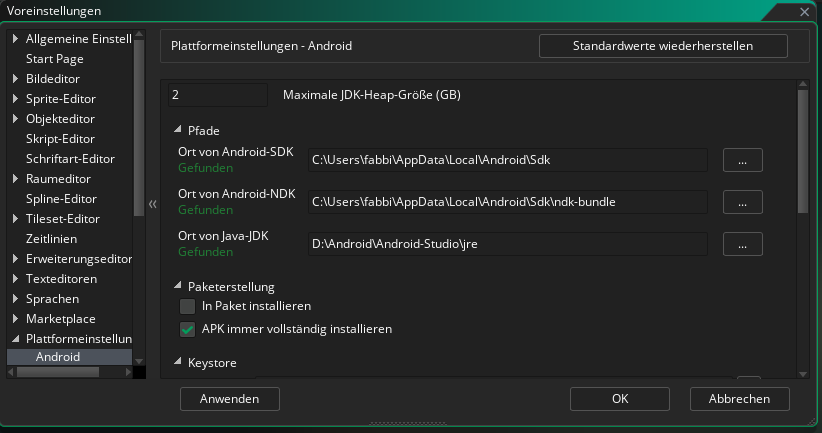Expand the Bildeditor tree node
Screen dimensions: 822x433
coord(15,79)
